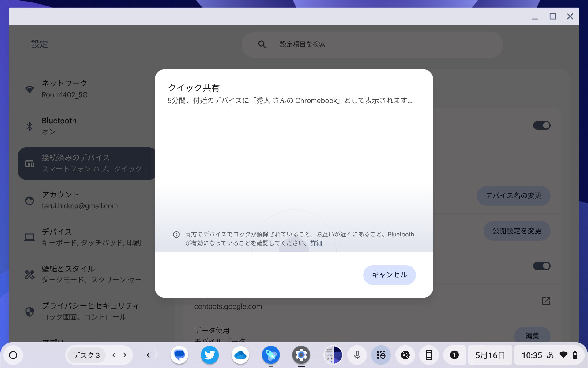Click the Quick Share app icon on the shelf
Viewport: 588px width, 368px height.
[271, 355]
